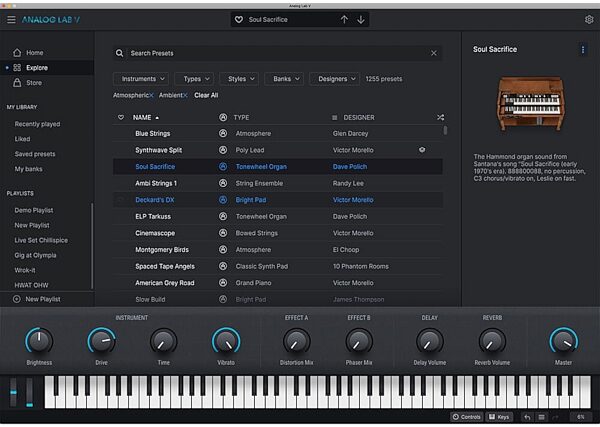Click instrument icon on ELP Tarkuss row
The width and height of the screenshot is (600, 427).
223,216
